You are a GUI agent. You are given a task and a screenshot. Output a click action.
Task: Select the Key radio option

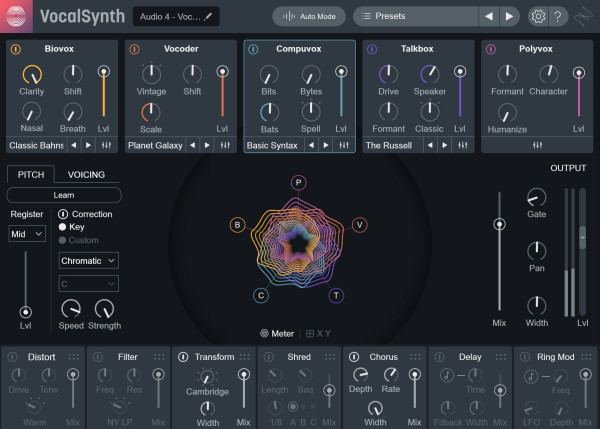tap(63, 227)
